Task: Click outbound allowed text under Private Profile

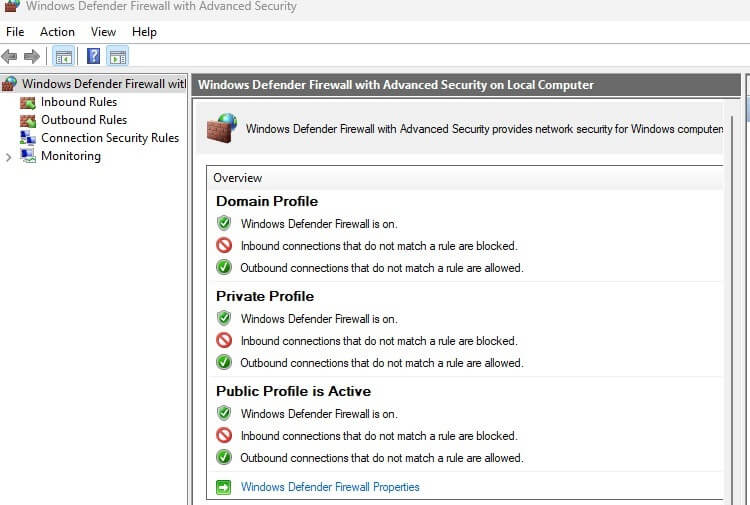Action: point(382,363)
